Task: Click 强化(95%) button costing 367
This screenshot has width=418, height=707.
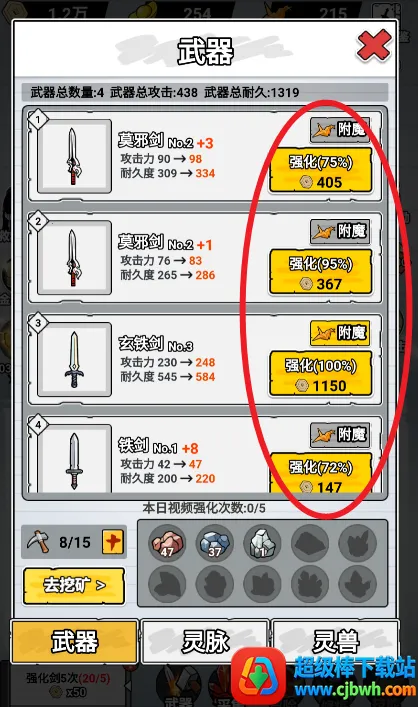Action: [x=321, y=272]
